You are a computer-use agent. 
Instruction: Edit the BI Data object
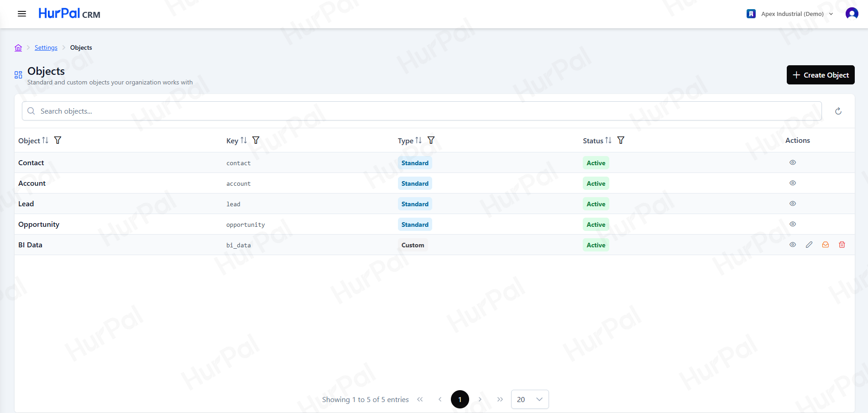[809, 245]
